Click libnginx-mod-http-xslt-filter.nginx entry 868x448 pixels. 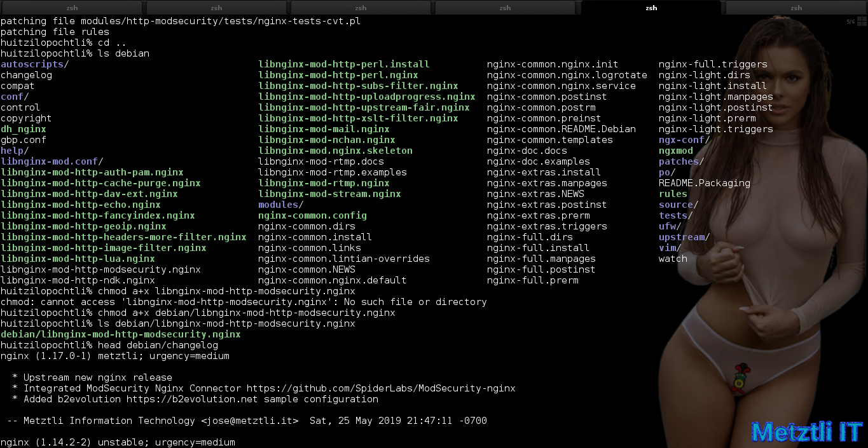[358, 118]
